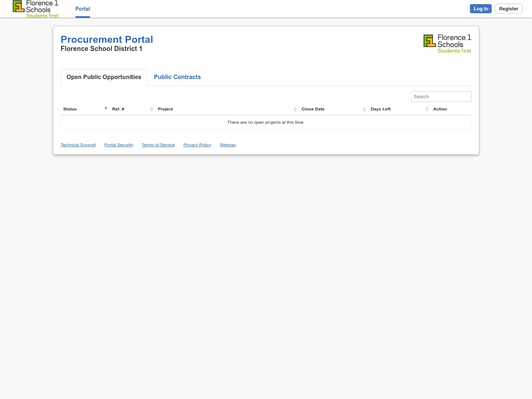The height and width of the screenshot is (399, 532).
Task: Open the Privacy Policy link
Action: pos(197,145)
